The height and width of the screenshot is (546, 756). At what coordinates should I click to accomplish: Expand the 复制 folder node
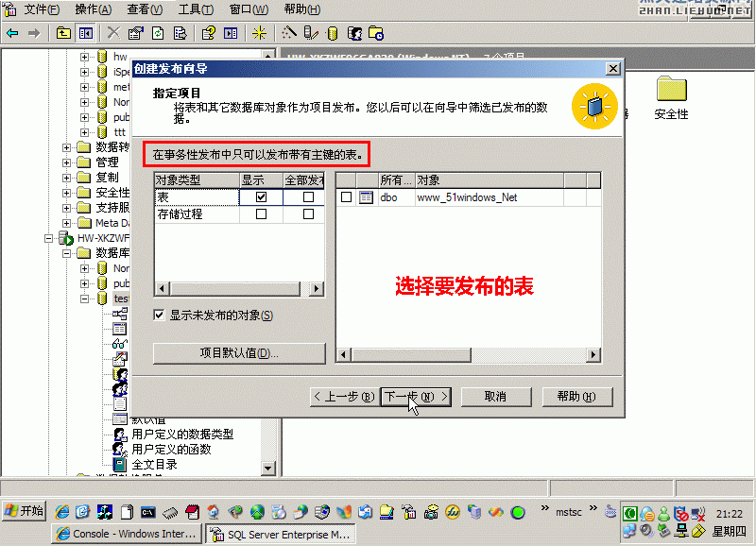click(x=66, y=178)
